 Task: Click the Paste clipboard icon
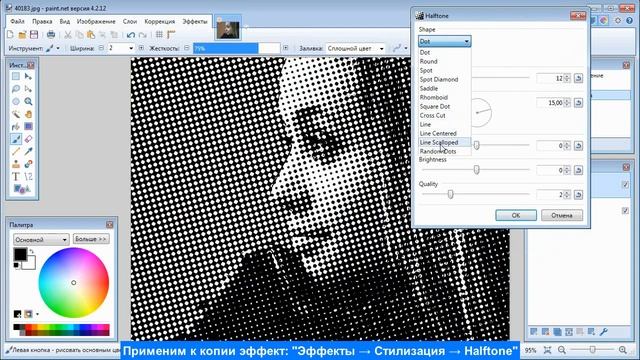pyautogui.click(x=91, y=35)
